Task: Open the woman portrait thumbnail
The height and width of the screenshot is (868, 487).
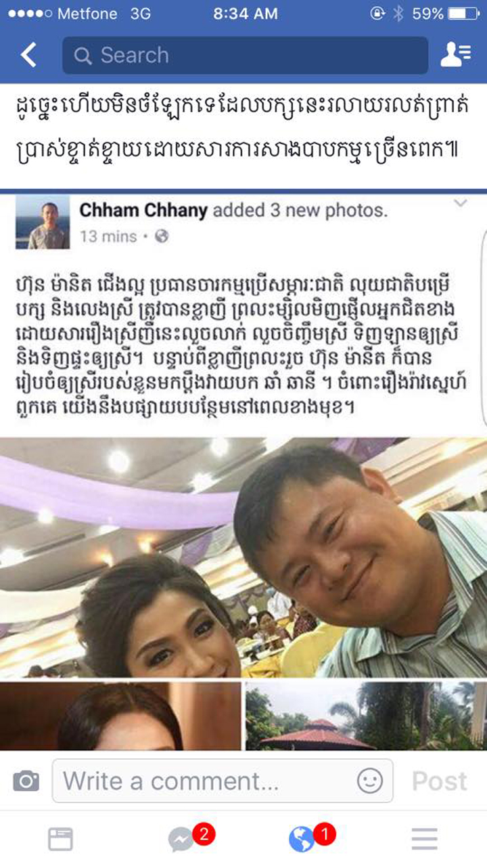Action: 120,716
